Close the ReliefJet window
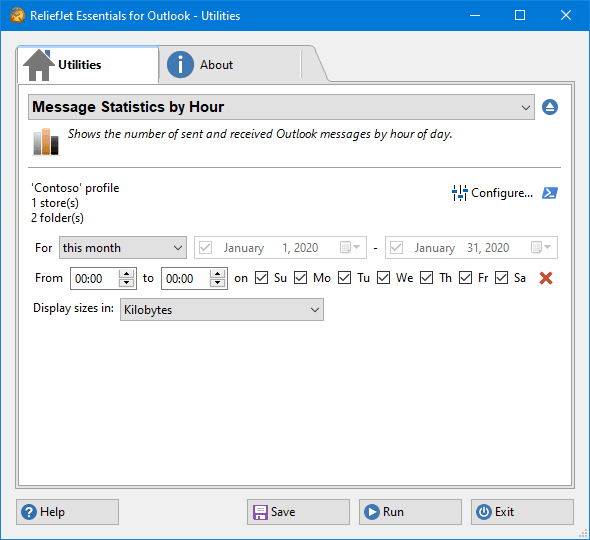This screenshot has height=540, width=590. tap(566, 15)
